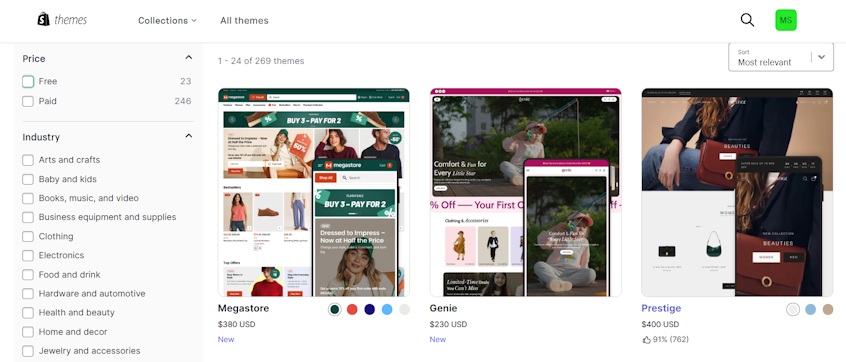Tick the Free price checkbox
This screenshot has height=362, width=846.
(28, 81)
